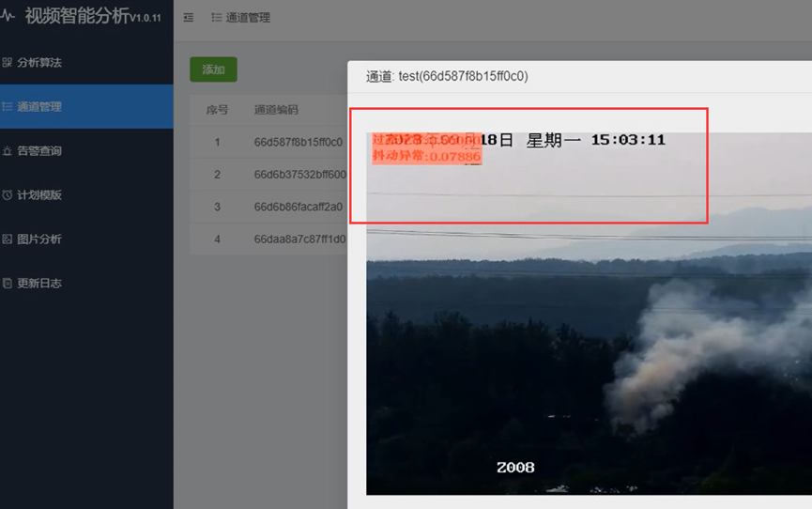The height and width of the screenshot is (509, 812).
Task: Click row number 4 in the table
Action: pyautogui.click(x=217, y=239)
